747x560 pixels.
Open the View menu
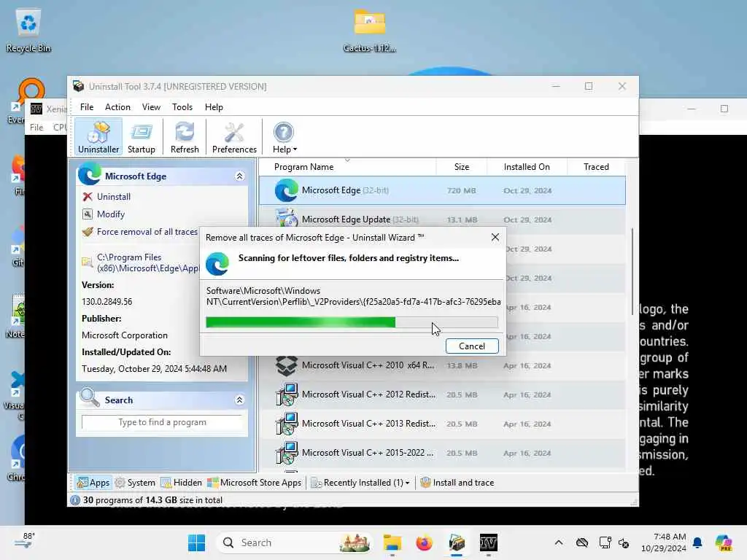(x=151, y=107)
